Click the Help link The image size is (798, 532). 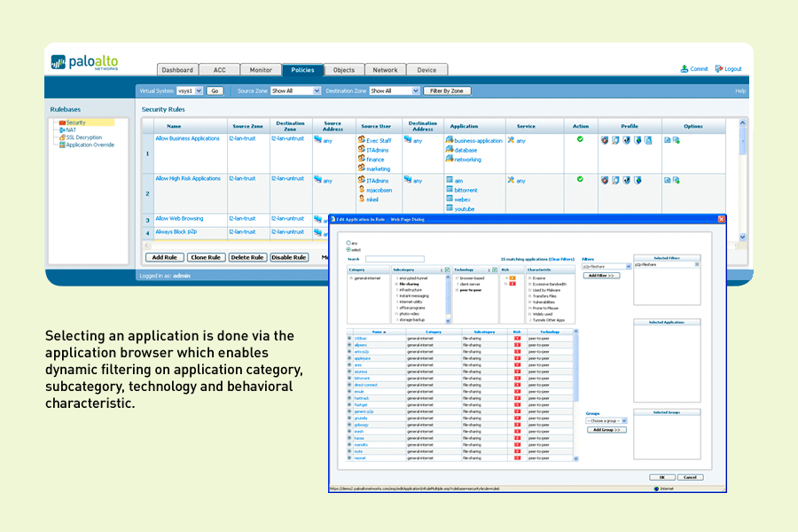740,91
